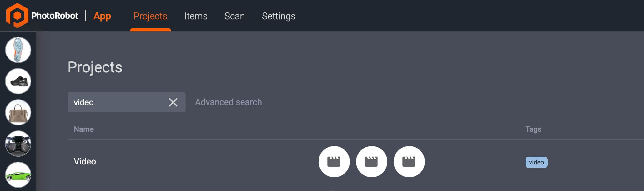The image size is (644, 191).
Task: Open Advanced search
Action: point(228,102)
